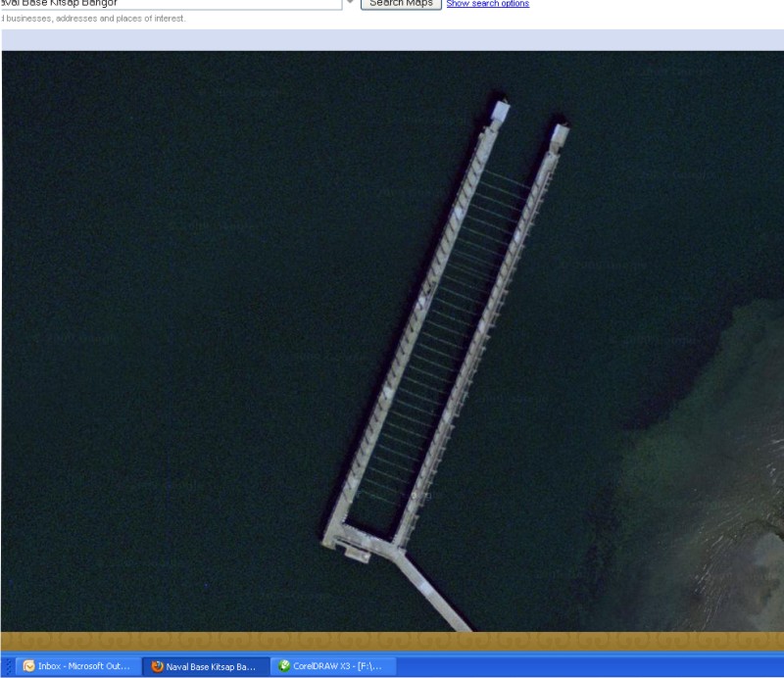Image resolution: width=784 pixels, height=678 pixels.
Task: Click the green CorelDRAW icon in taskbar
Action: coord(284,667)
